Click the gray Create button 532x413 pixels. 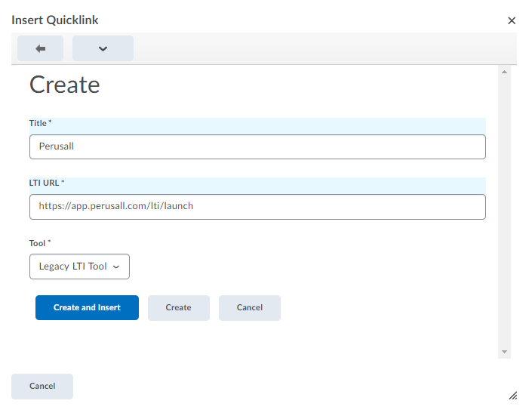click(178, 308)
